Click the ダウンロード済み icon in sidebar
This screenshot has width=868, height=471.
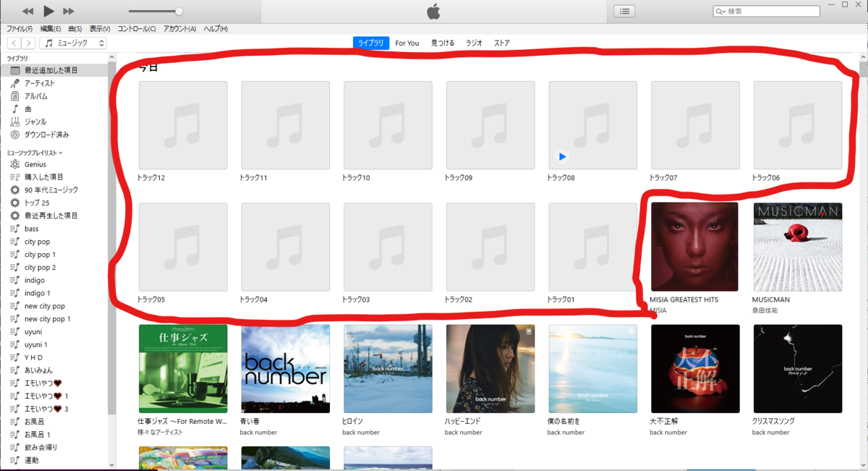point(15,135)
